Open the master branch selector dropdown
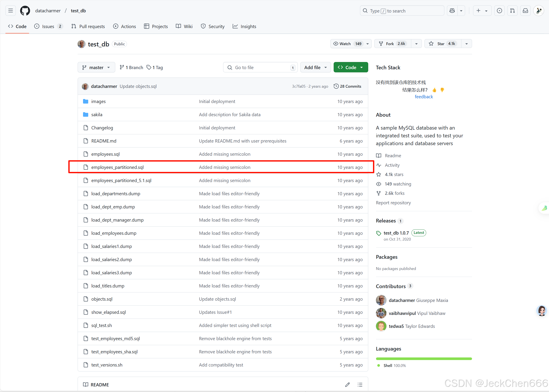The image size is (549, 392). pyautogui.click(x=96, y=67)
